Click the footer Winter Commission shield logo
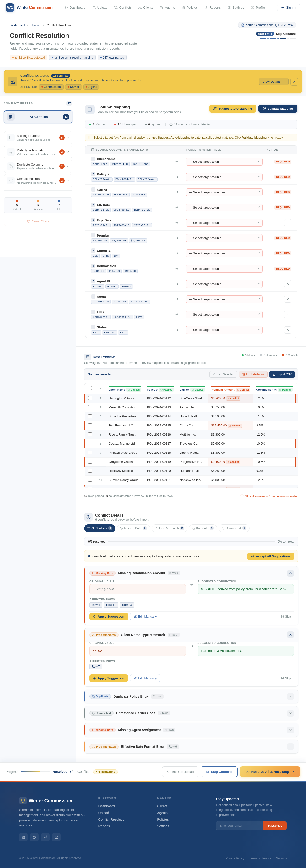Viewport: 306px width, 868px height. [x=23, y=801]
